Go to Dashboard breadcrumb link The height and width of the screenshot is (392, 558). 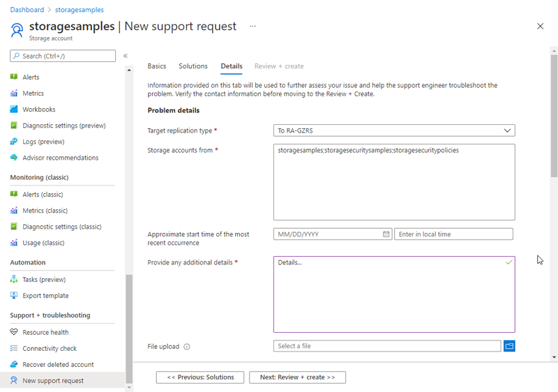(x=27, y=10)
